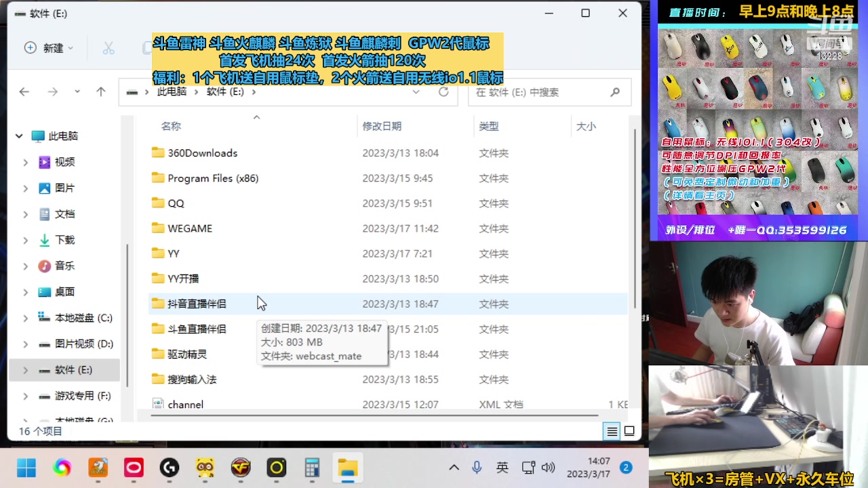Image resolution: width=868 pixels, height=488 pixels.
Task: Open recent locations chevron next to forward arrow
Action: [x=77, y=92]
